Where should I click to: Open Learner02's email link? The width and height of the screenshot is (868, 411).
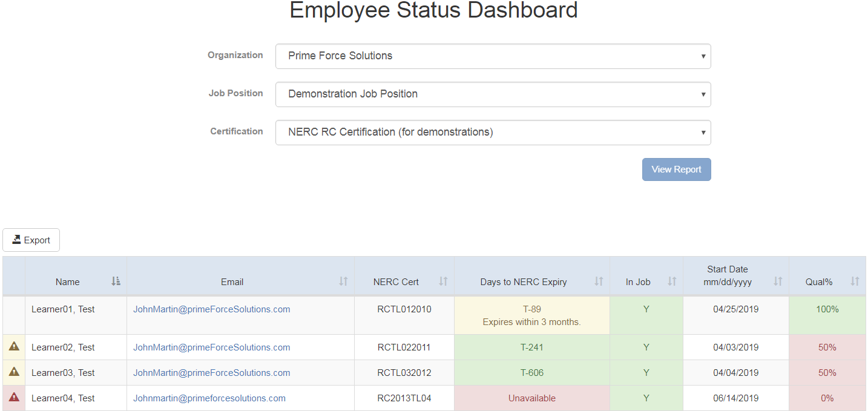click(x=211, y=347)
